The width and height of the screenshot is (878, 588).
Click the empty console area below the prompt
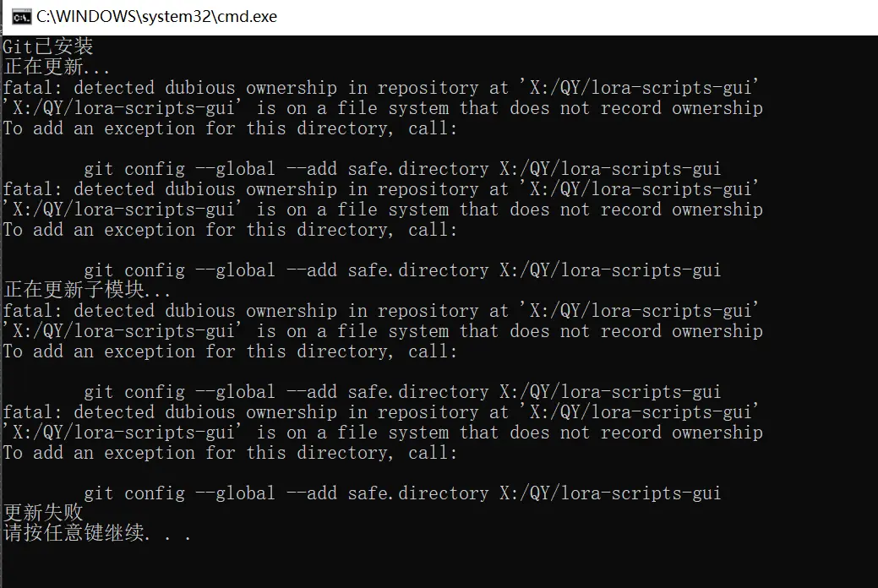click(x=439, y=565)
